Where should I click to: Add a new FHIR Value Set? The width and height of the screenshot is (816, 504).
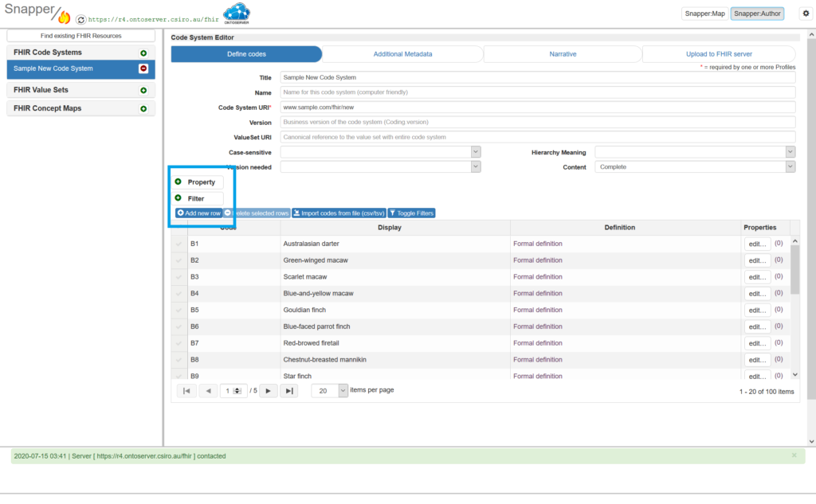[143, 91]
